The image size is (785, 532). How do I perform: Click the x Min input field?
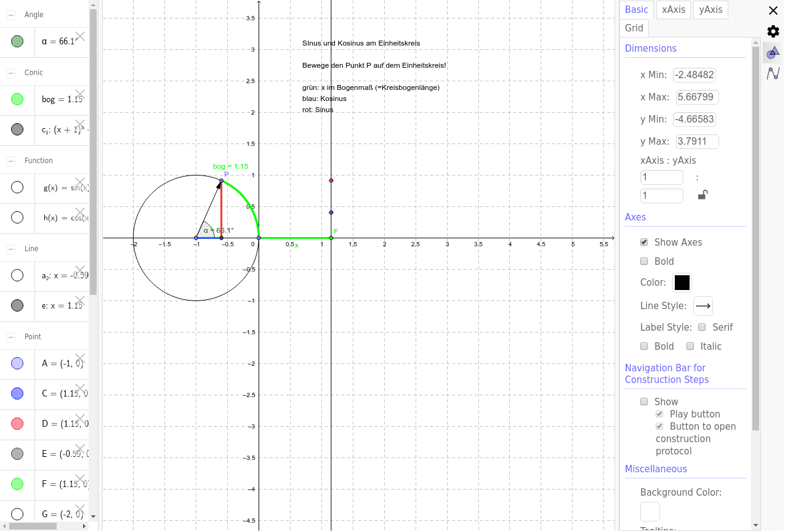(694, 75)
